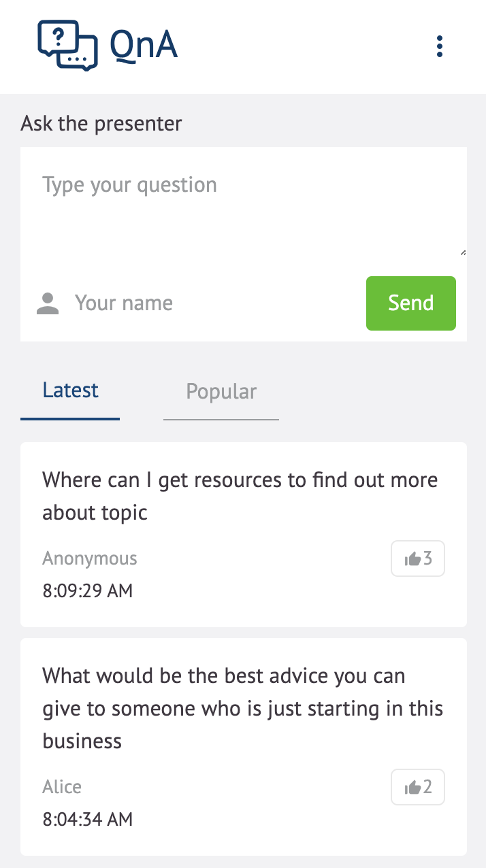Screen dimensions: 486x868
Task: Upvote the question about finding resources
Action: point(417,558)
